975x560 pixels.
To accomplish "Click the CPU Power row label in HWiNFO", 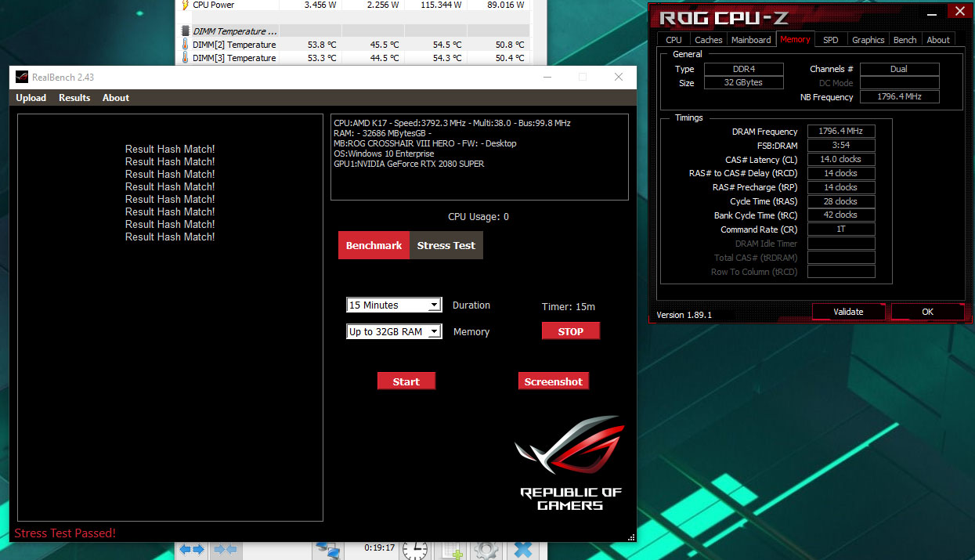I will point(213,5).
